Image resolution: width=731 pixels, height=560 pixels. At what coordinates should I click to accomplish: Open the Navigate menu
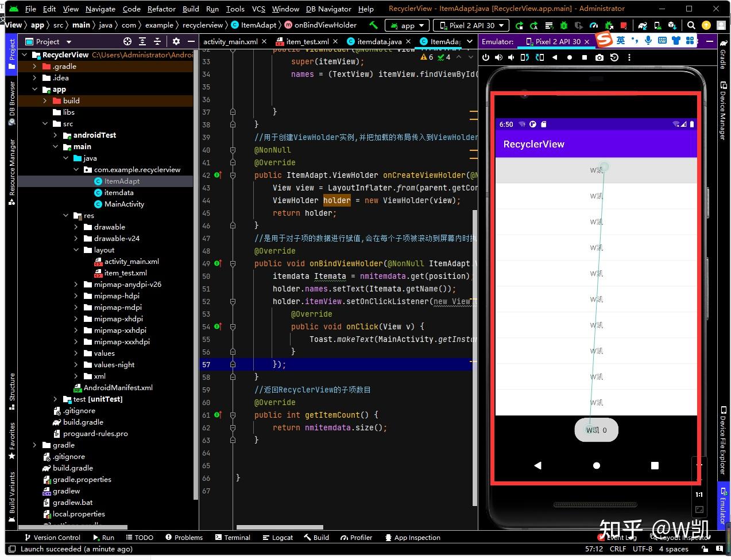(100, 9)
